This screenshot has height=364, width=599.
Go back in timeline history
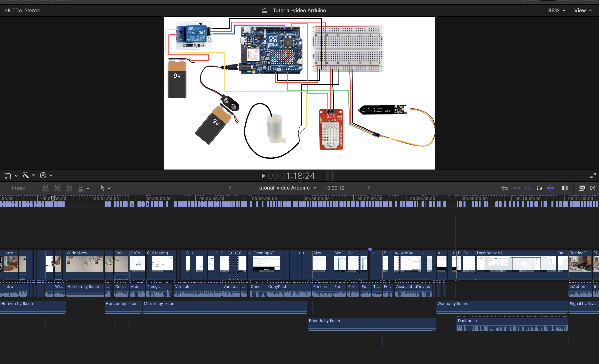coord(230,188)
